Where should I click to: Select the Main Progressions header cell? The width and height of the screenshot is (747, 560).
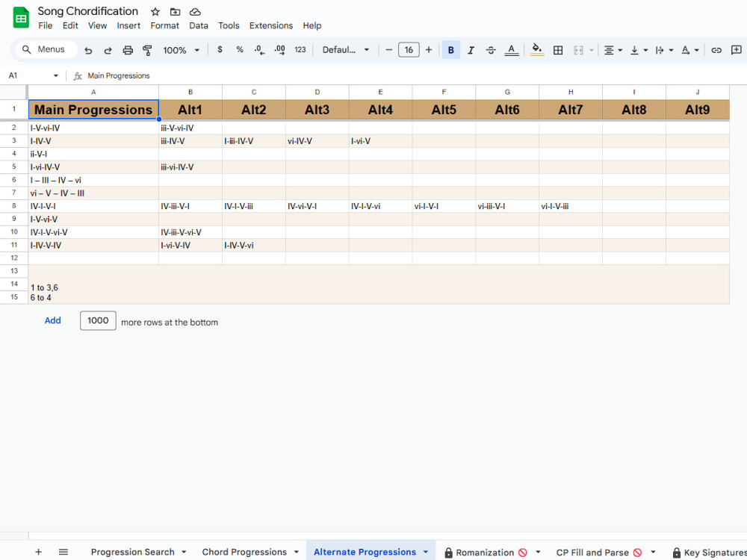click(93, 110)
